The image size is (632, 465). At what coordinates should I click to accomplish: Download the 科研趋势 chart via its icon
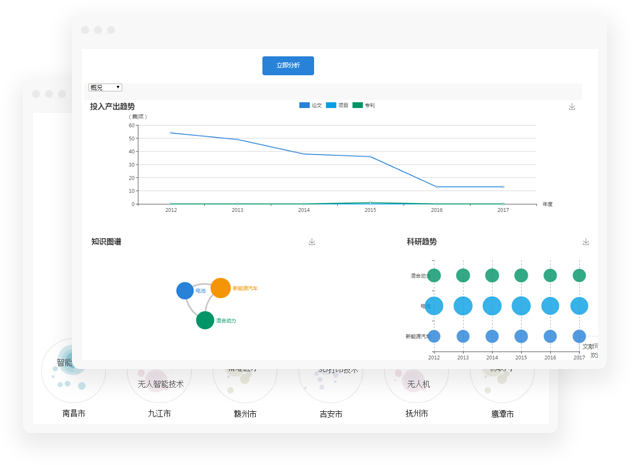pyautogui.click(x=586, y=242)
